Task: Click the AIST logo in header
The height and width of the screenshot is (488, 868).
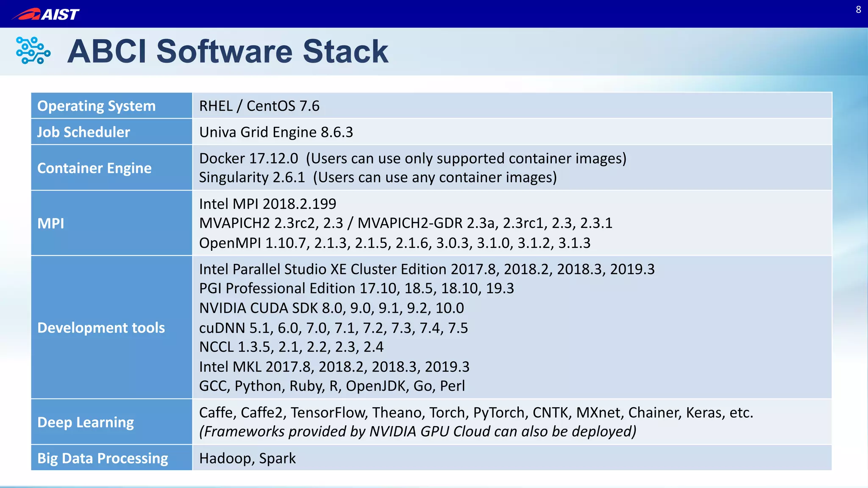Action: (x=46, y=14)
